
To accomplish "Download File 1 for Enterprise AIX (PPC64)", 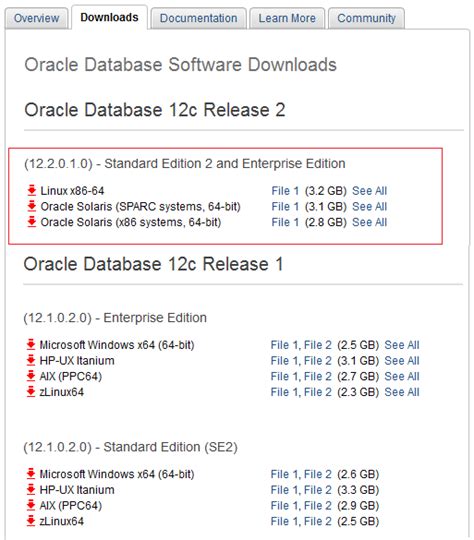I will coord(284,376).
